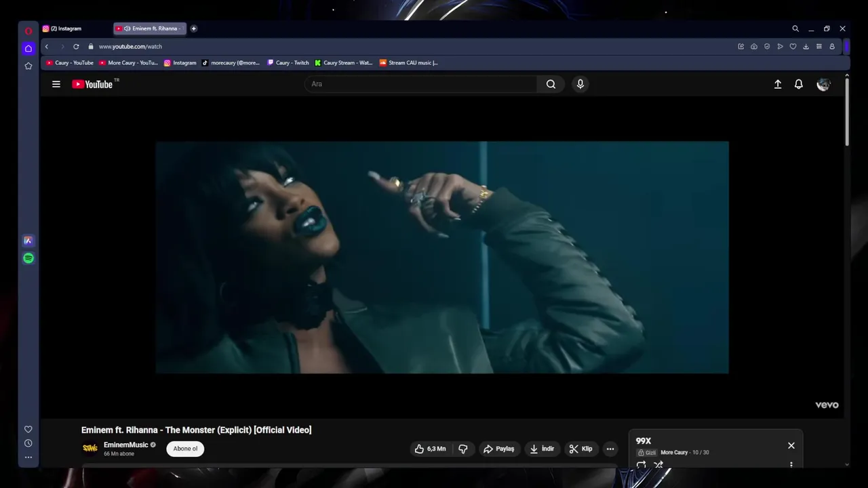Open the 99X playlist title
The image size is (868, 488).
pos(644,441)
